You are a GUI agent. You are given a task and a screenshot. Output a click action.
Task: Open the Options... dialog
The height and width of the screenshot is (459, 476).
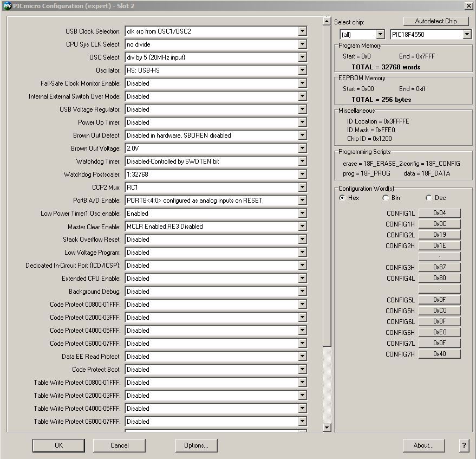pos(196,445)
